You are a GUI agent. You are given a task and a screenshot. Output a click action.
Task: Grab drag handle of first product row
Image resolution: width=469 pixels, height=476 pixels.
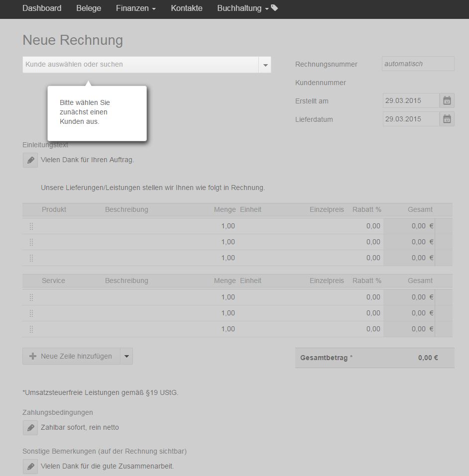(x=31, y=226)
